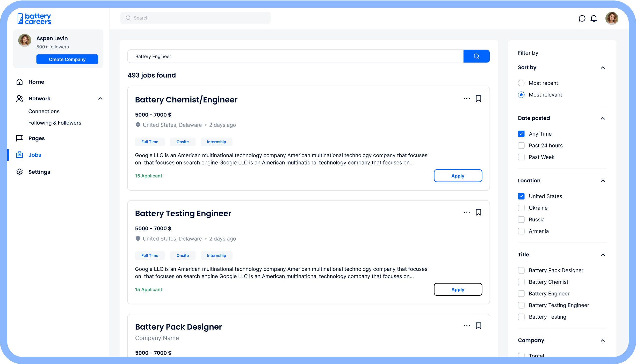The image size is (636, 364).
Task: Collapse the Network sidebar section
Action: point(100,99)
